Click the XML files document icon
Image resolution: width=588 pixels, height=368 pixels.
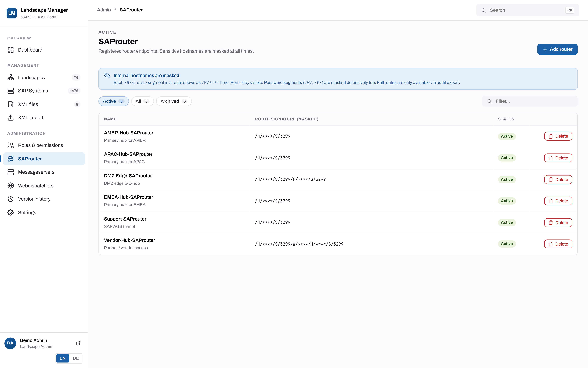coord(11,104)
